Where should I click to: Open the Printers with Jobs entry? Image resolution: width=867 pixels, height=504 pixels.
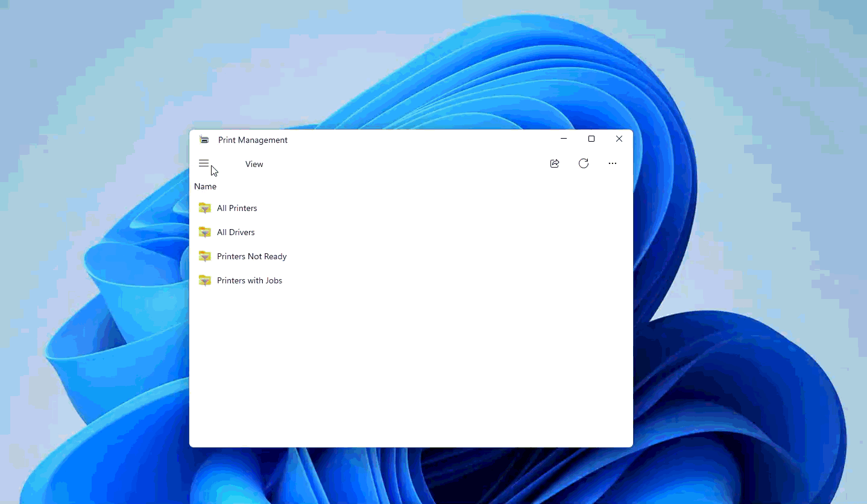pos(250,280)
